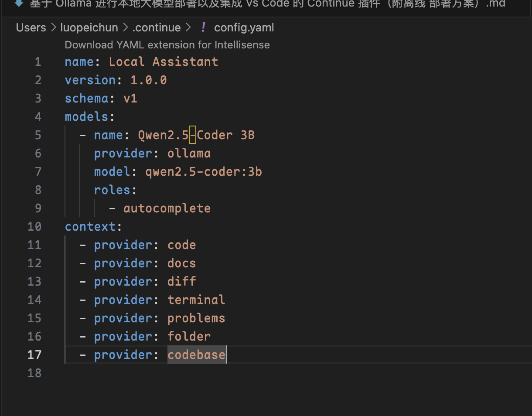Click the 'model' key on line 7

[x=112, y=172]
